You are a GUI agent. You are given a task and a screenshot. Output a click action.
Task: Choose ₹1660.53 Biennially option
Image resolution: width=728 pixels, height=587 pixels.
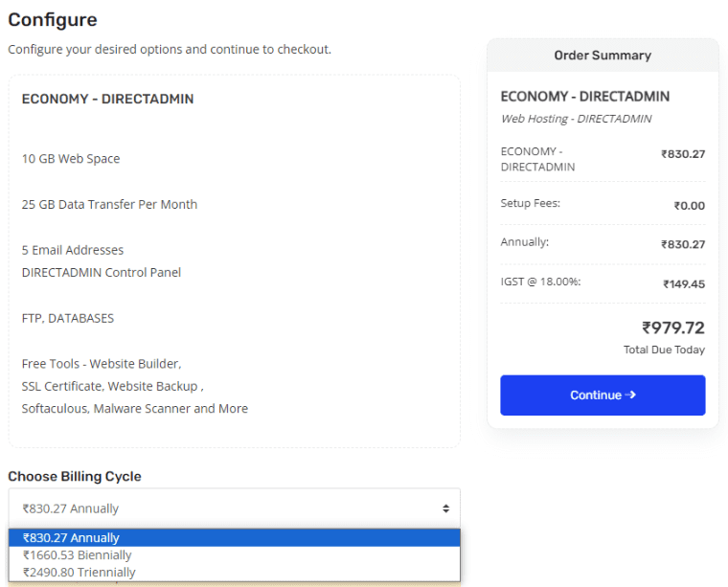234,555
